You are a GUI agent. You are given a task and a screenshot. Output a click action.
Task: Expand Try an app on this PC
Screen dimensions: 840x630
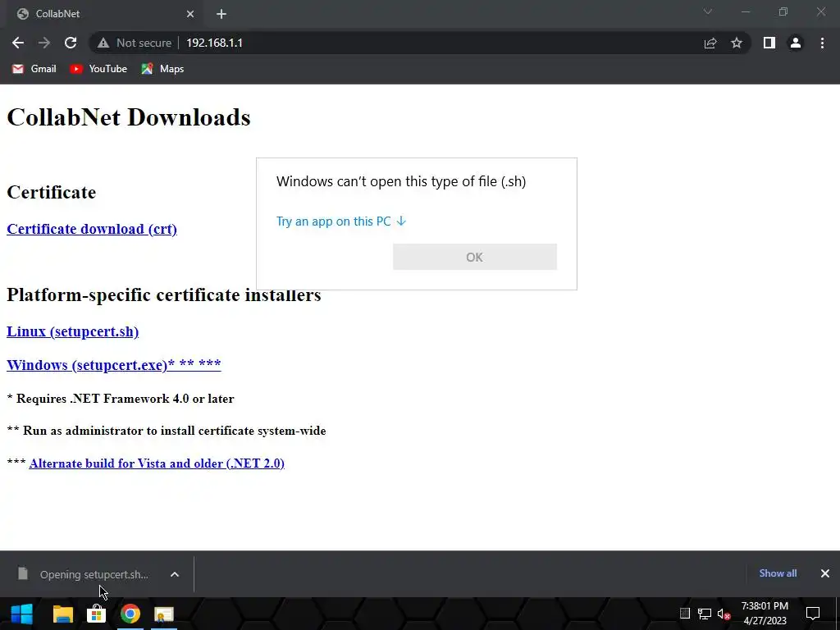coord(341,221)
